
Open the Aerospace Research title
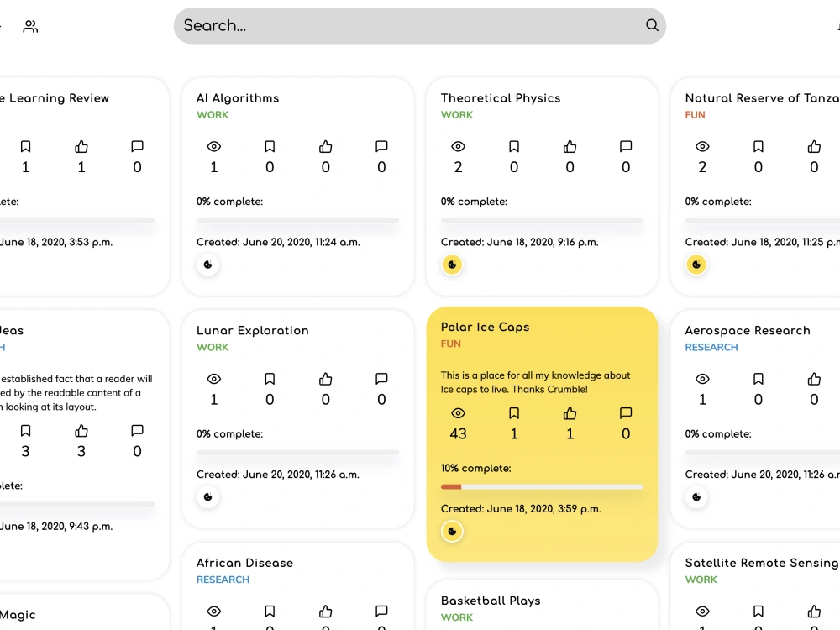click(748, 330)
